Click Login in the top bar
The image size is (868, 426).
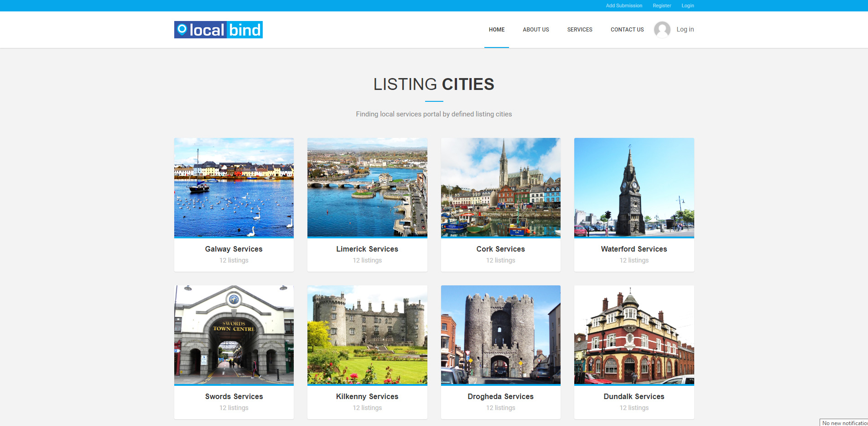click(x=687, y=5)
